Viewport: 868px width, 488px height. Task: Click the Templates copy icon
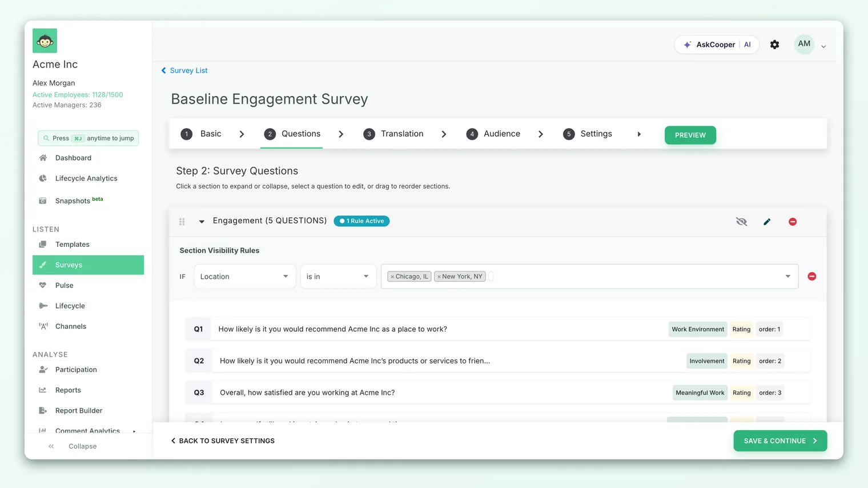43,245
